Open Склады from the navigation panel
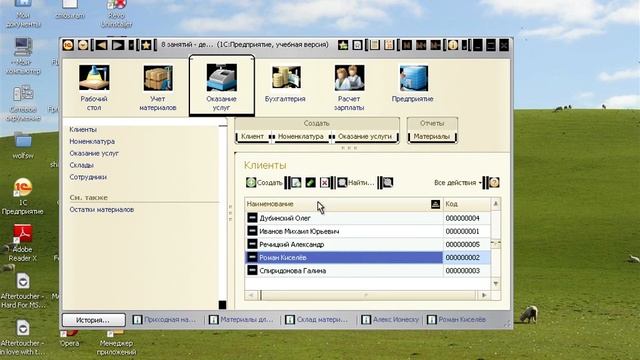This screenshot has width=640, height=360. (x=81, y=165)
